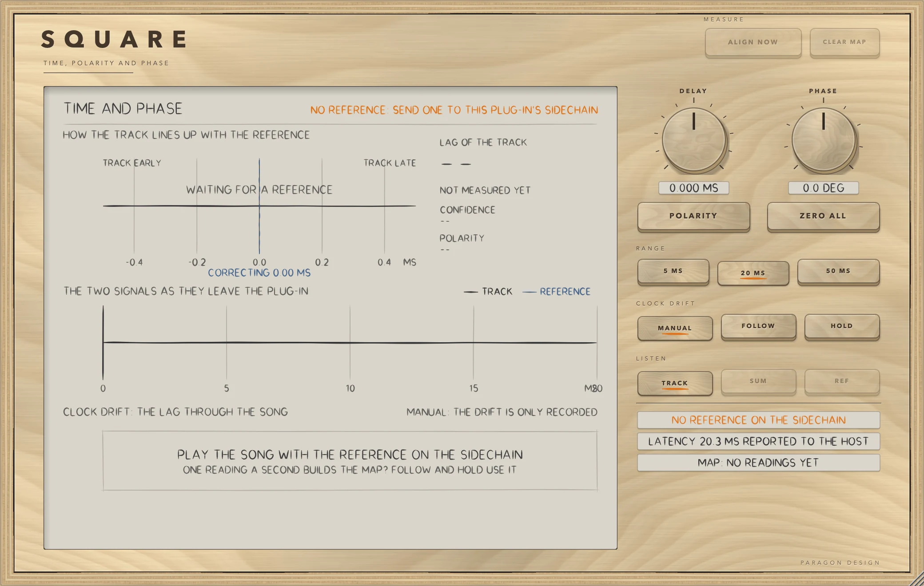This screenshot has height=586, width=924.
Task: Click the Delay knob
Action: click(694, 140)
